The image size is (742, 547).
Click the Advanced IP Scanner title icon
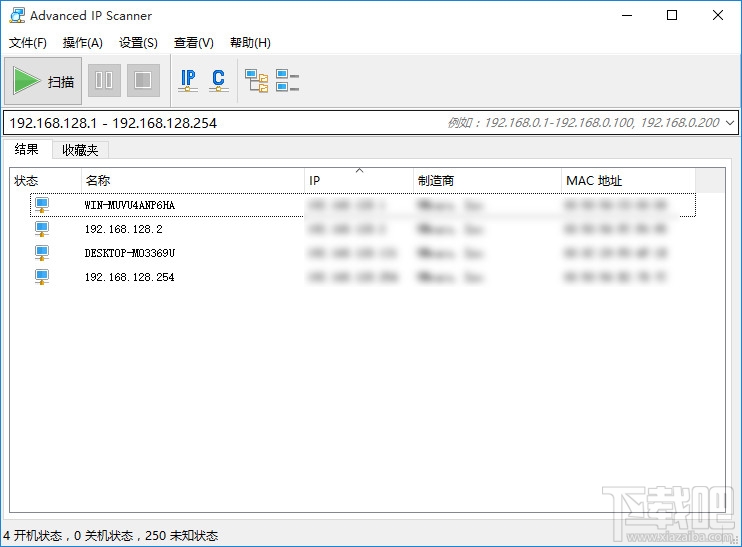pos(17,15)
